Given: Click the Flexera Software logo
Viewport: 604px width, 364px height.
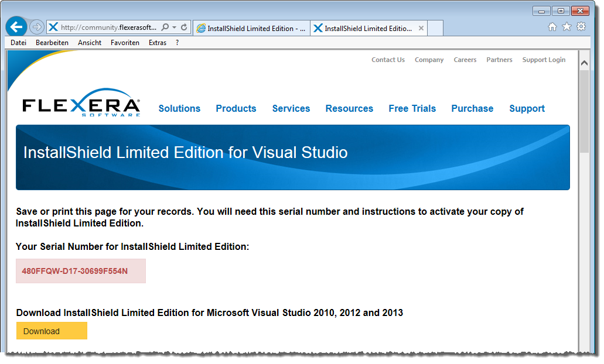Looking at the screenshot, I should [x=81, y=103].
